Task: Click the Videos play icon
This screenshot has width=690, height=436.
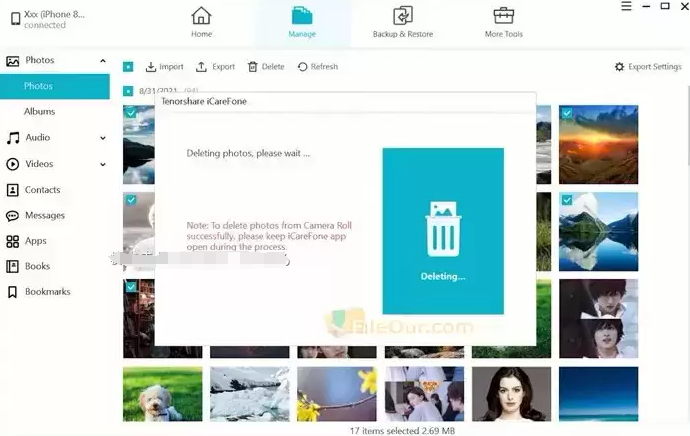Action: 13,164
